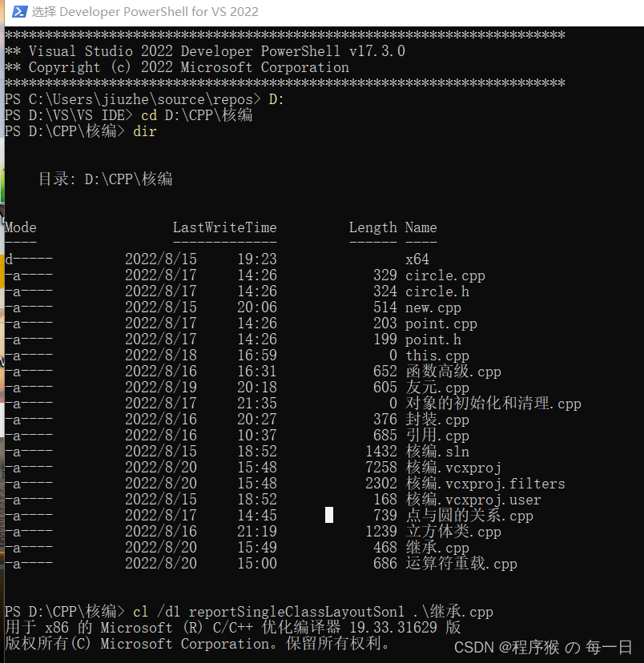Click the window title 'Developer PowerShell for VS 2022'

159,11
